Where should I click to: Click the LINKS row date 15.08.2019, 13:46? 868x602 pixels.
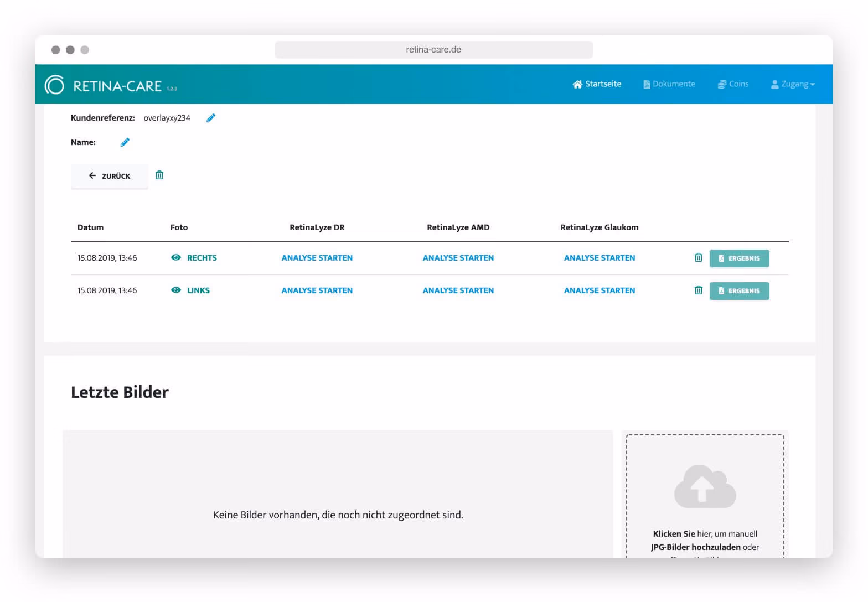coord(107,290)
